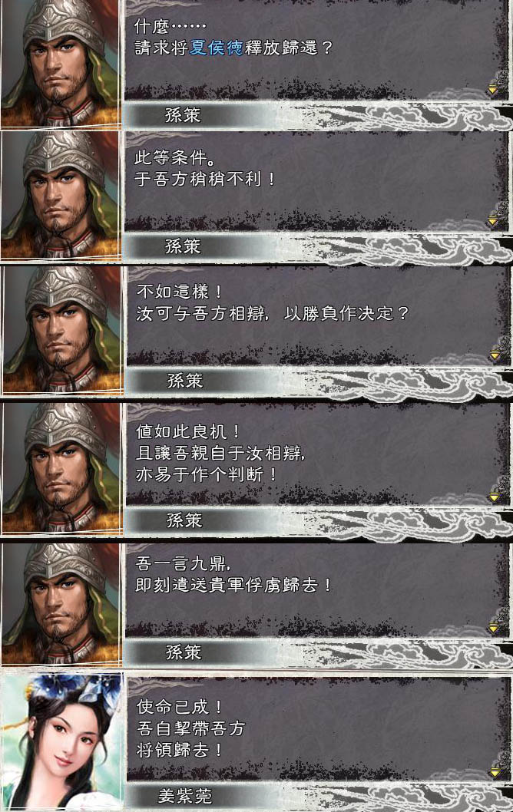The width and height of the screenshot is (513, 812).
Task: Click 孫策 portrait beside 此等条件 dialogue
Action: point(61,195)
